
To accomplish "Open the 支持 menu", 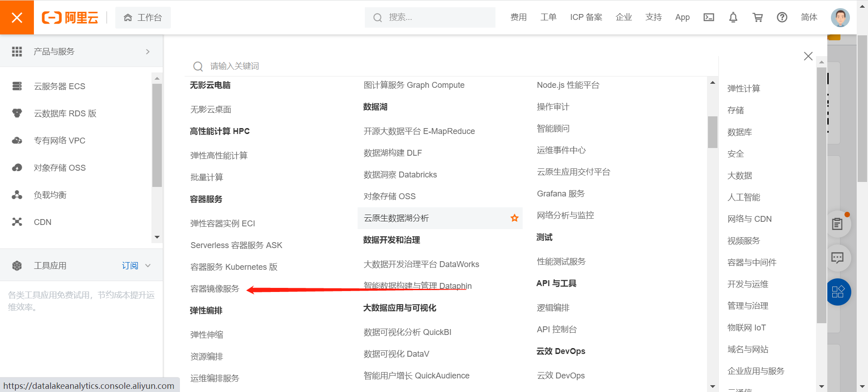I will [654, 17].
